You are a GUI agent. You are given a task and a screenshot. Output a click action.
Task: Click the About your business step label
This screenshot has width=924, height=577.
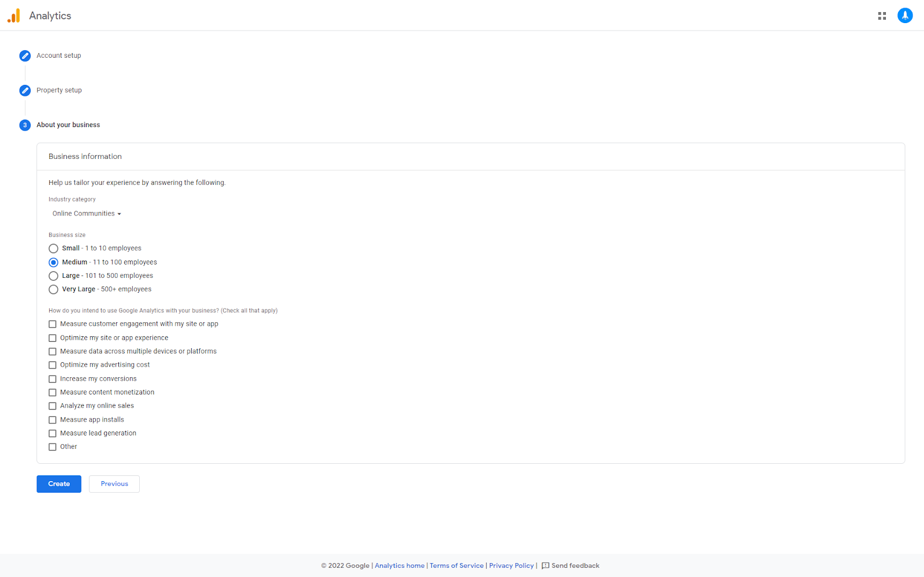pyautogui.click(x=68, y=125)
